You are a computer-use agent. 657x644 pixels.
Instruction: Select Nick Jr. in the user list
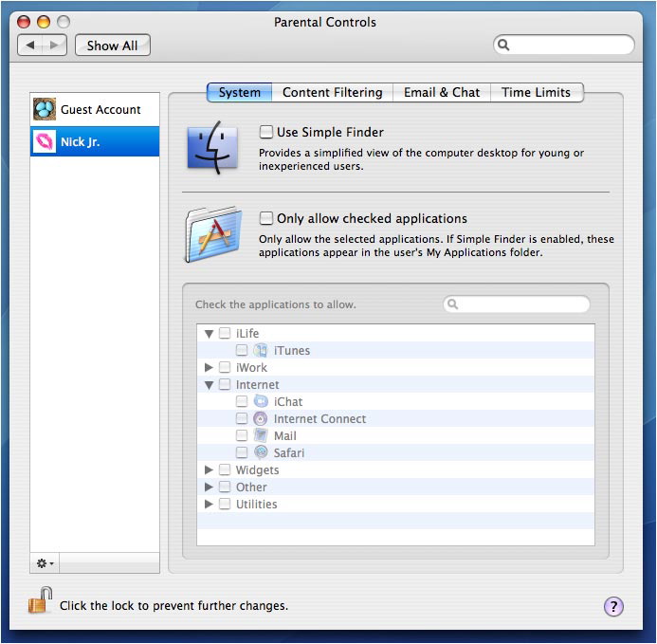pyautogui.click(x=95, y=141)
